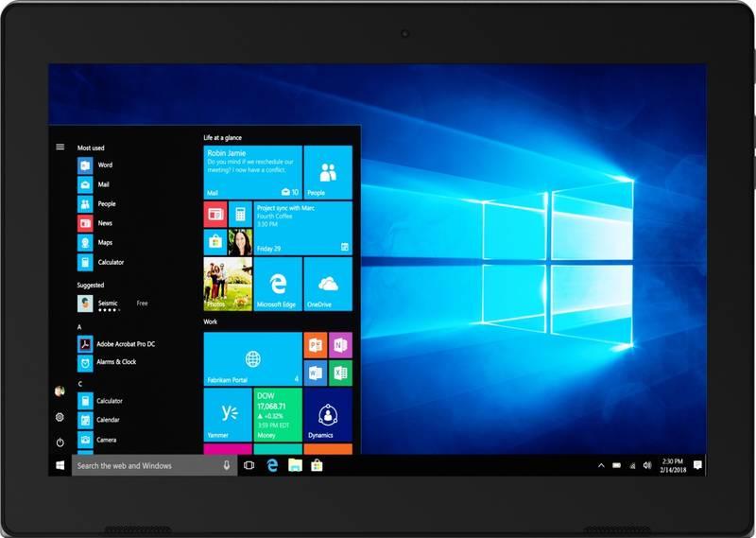756x538 pixels.
Task: Click the Windows Start button
Action: pyautogui.click(x=60, y=465)
